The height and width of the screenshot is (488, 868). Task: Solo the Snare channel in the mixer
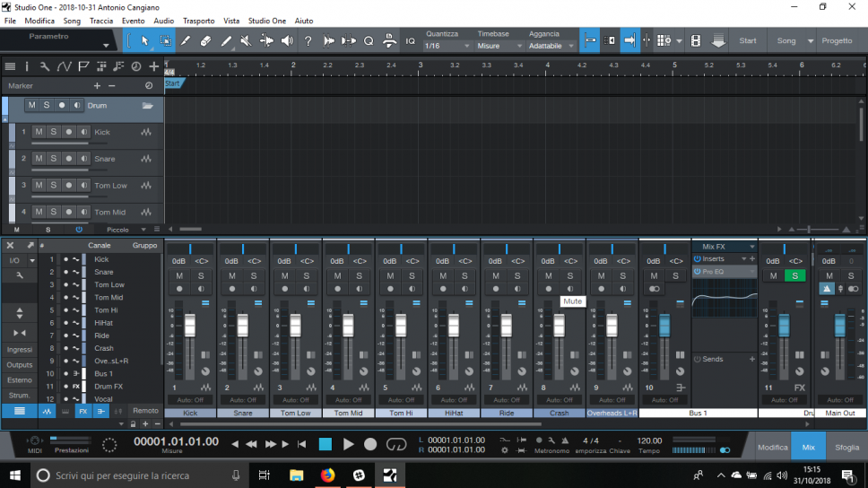253,276
